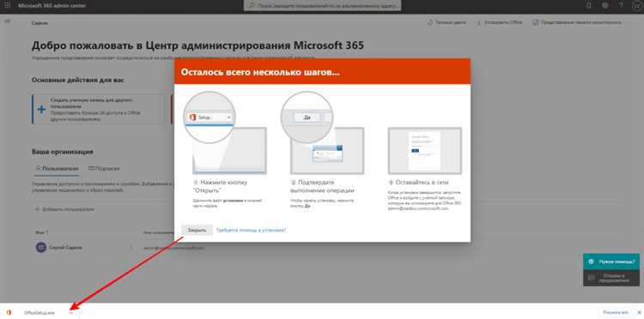
Task: Switch to dark mode (Темный цвет)
Action: click(x=447, y=22)
